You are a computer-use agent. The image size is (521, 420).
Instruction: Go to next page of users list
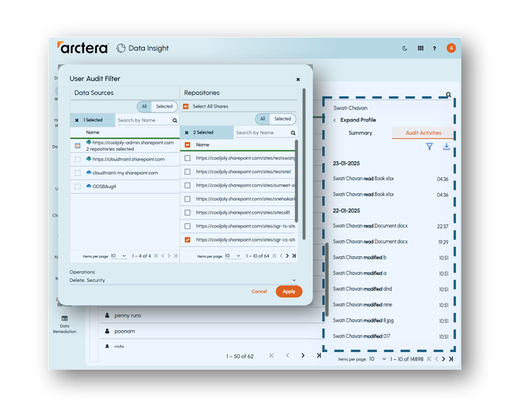point(303,355)
